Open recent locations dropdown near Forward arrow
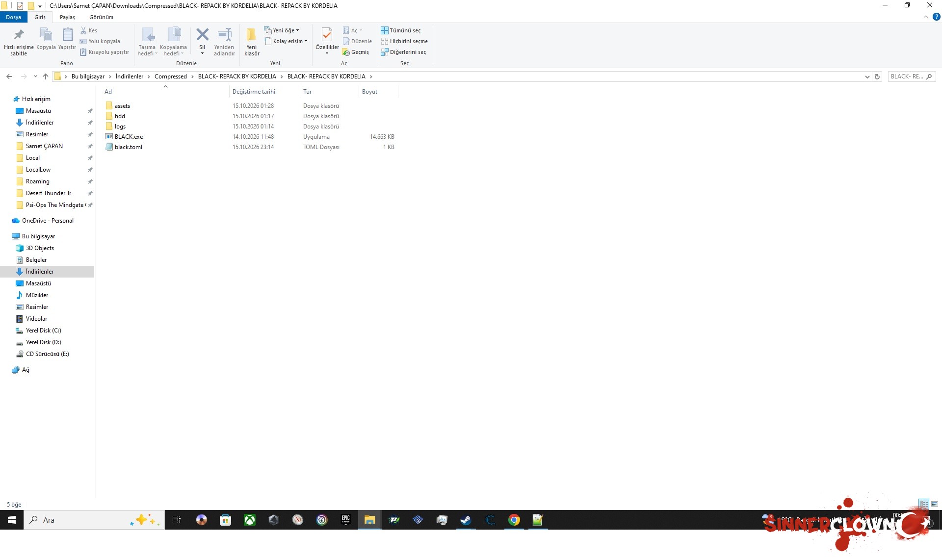This screenshot has width=942, height=560. coord(35,76)
